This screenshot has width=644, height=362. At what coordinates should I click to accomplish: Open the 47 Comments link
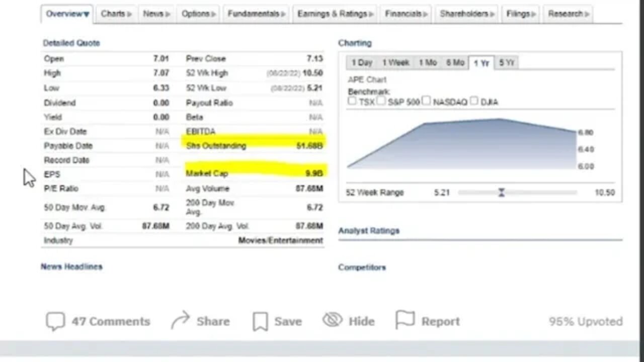[111, 321]
